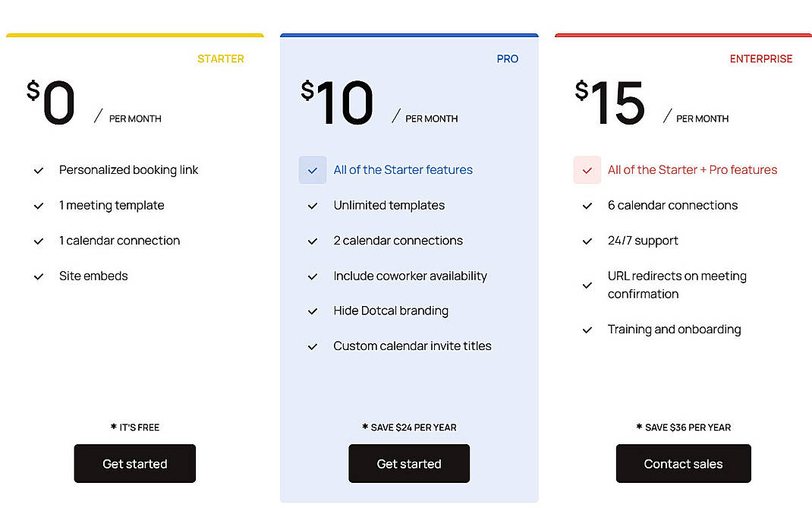Select the checkmark next to 1 meeting template
This screenshot has width=812, height=508.
(x=39, y=206)
